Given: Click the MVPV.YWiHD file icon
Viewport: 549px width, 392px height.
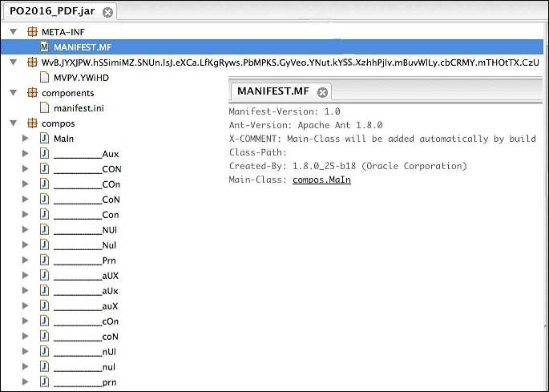Looking at the screenshot, I should [44, 78].
